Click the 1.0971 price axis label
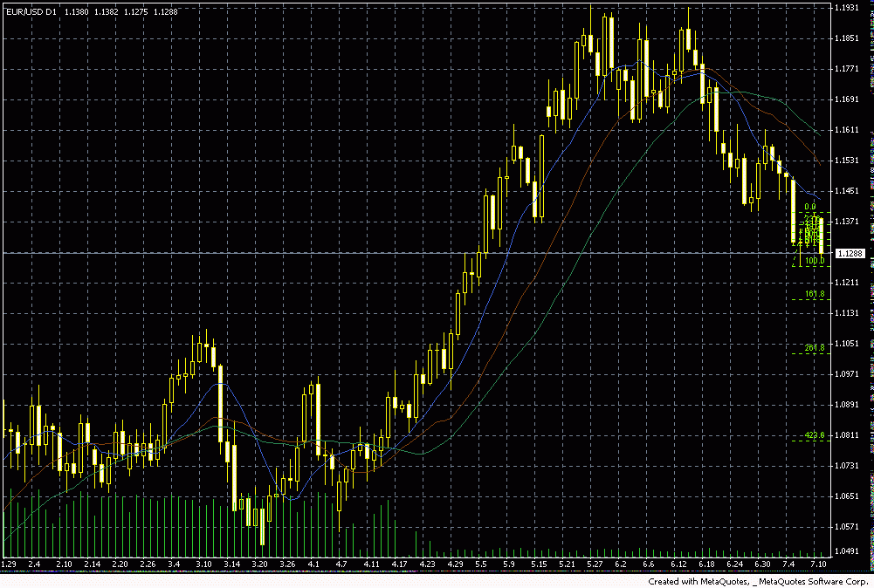Screen dimensions: 874x588 pyautogui.click(x=847, y=374)
